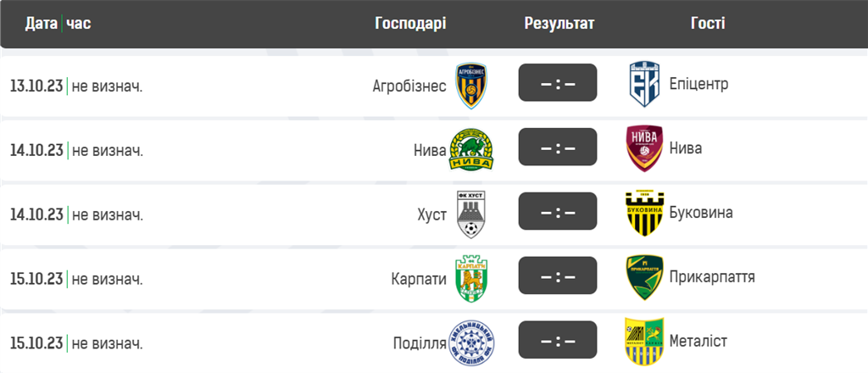868x373 pixels.
Task: Open the Прикарпаття team link
Action: click(711, 278)
